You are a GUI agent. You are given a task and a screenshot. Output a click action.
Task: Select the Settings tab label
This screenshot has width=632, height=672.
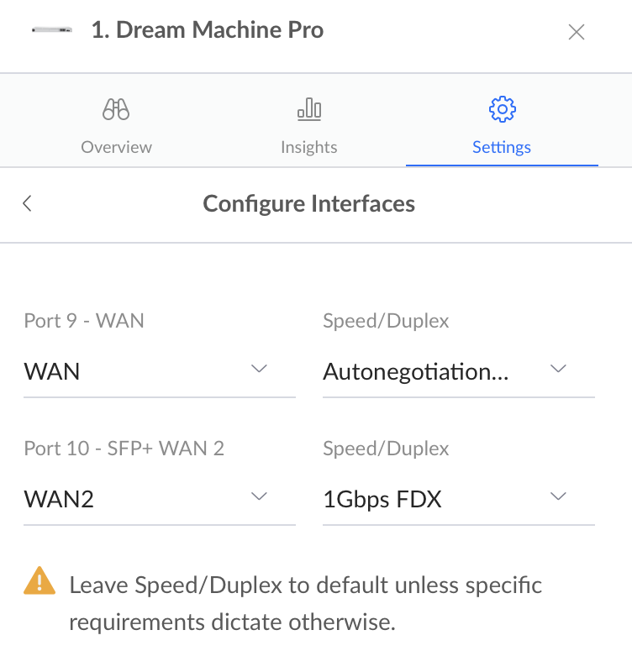tap(502, 147)
